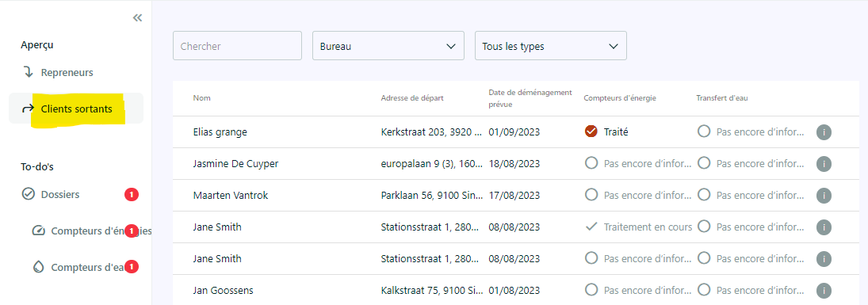Screen dimensions: 868x305
Task: Open info icon for Elias grange
Action: [x=824, y=132]
